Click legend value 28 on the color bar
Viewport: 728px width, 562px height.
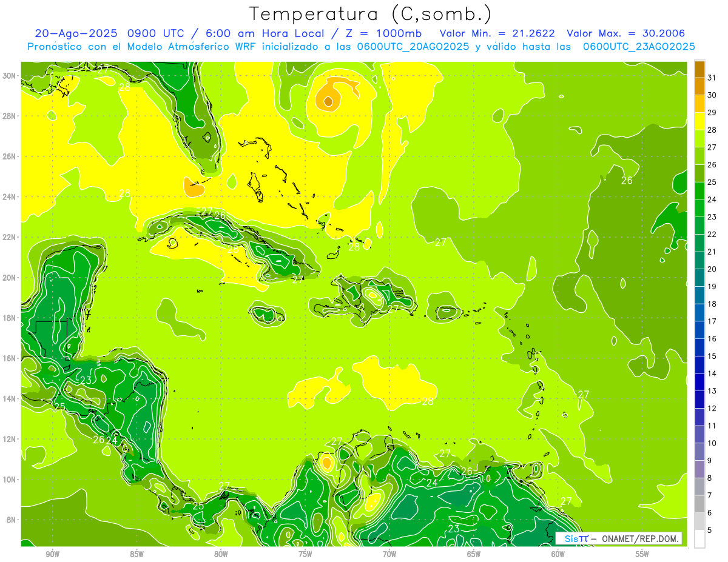712,130
